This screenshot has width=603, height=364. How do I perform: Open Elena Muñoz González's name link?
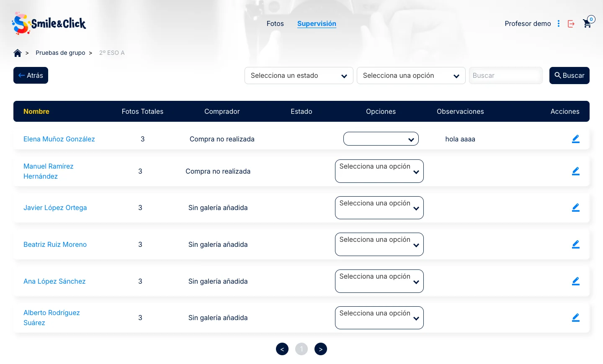pyautogui.click(x=59, y=139)
